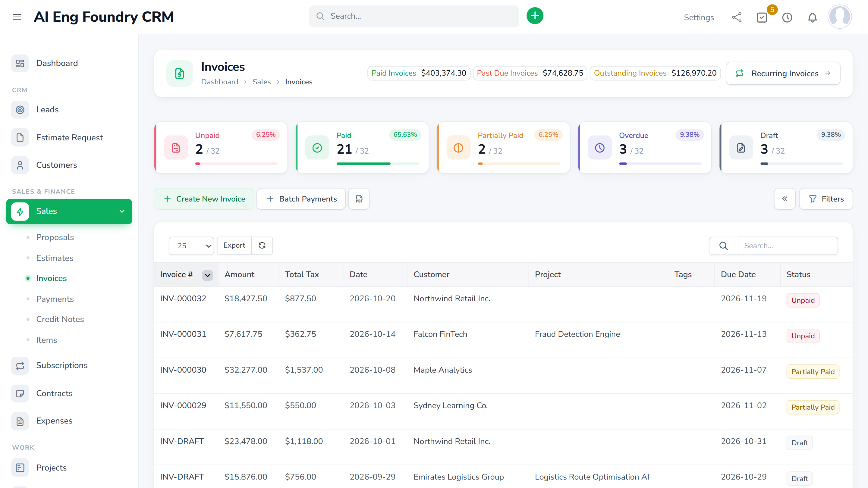Screen dimensions: 868x488
Task: Click Batch Payments button
Action: click(301, 199)
